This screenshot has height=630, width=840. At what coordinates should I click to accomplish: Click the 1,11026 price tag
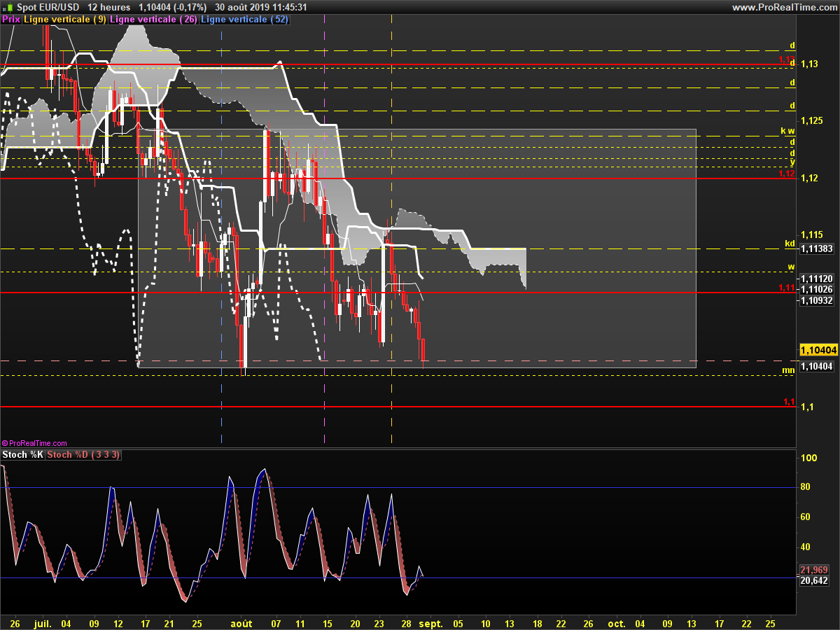coord(817,289)
